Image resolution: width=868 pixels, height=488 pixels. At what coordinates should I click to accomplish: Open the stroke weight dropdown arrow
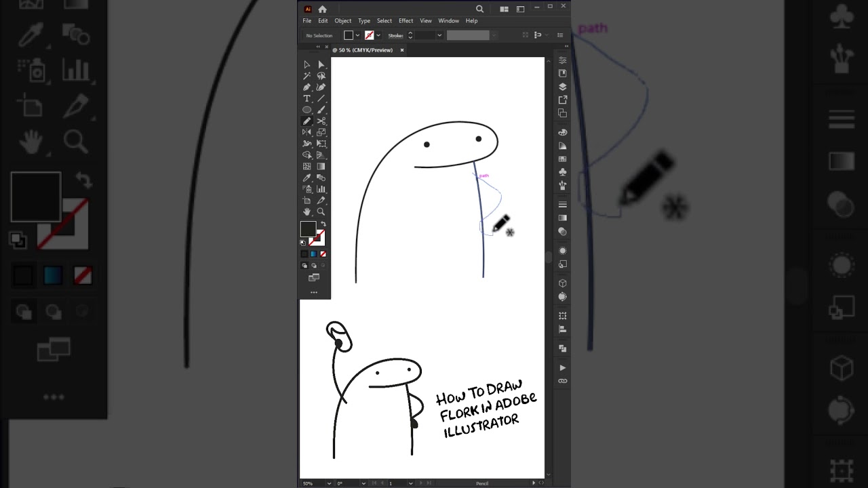[x=439, y=35]
